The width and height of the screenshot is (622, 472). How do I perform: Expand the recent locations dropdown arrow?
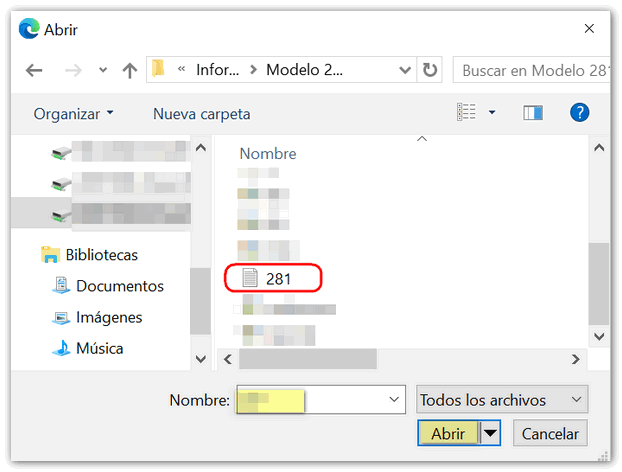(103, 71)
